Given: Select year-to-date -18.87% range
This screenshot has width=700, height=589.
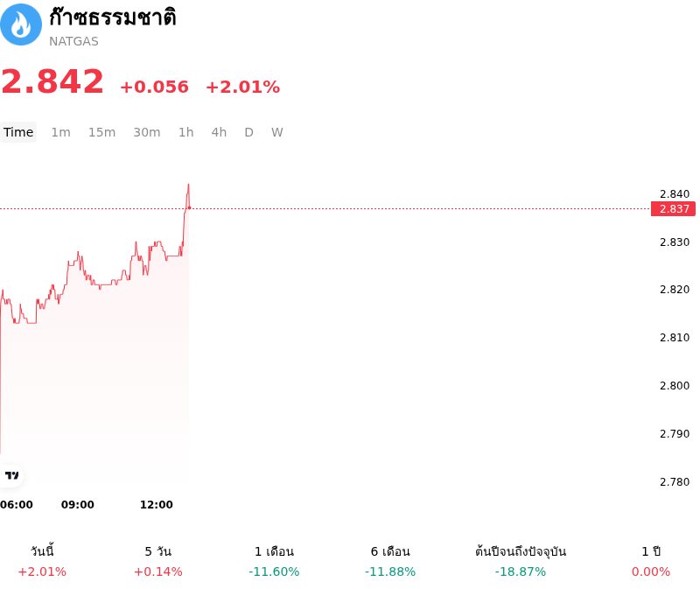Looking at the screenshot, I should [521, 561].
